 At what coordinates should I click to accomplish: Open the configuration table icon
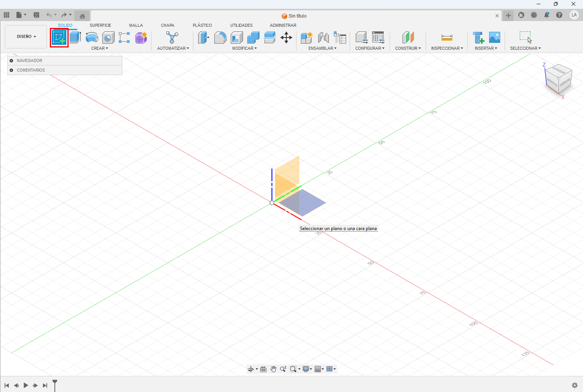(x=378, y=38)
